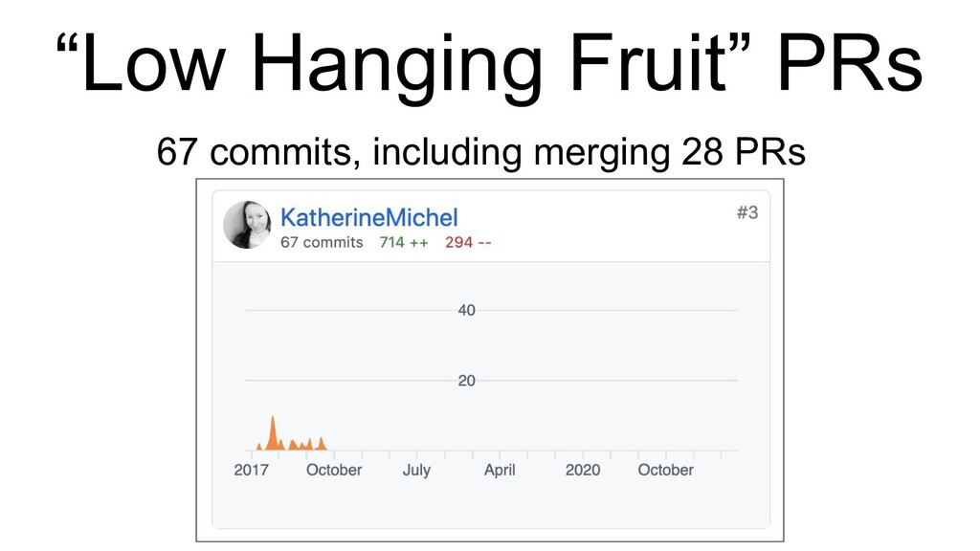Click the 294 -- deletions count
This screenshot has width=980, height=551.
[x=468, y=242]
